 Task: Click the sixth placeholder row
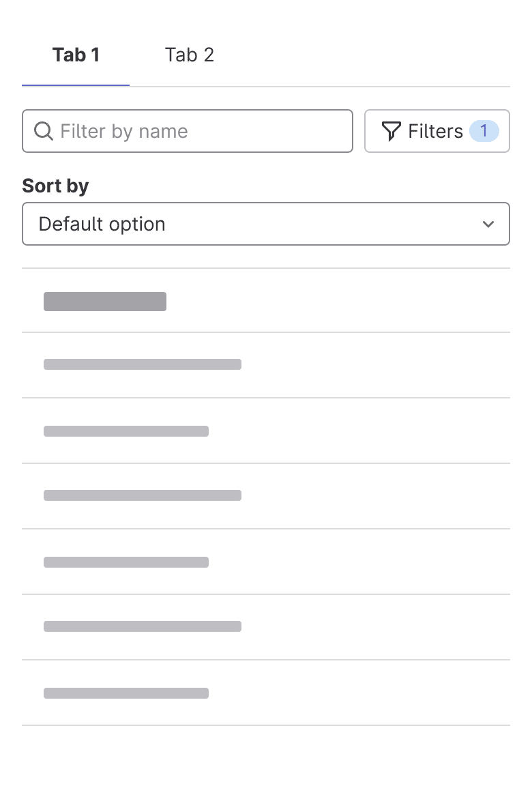point(266,626)
